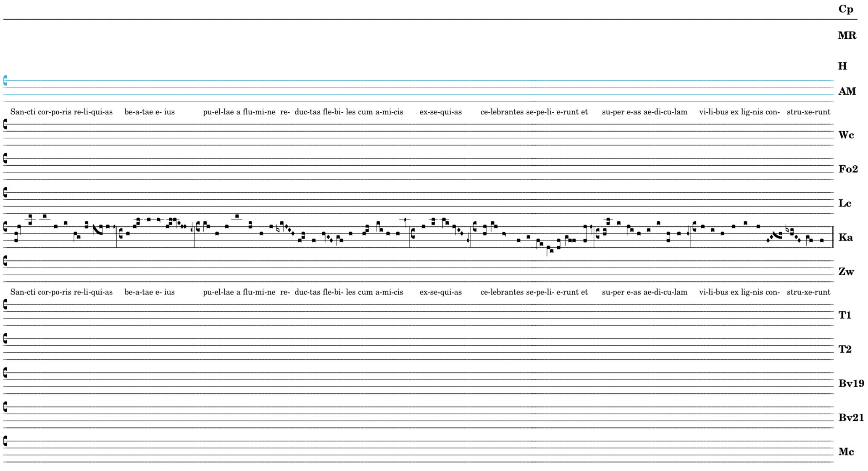Click the C clef on T1 staff
The image size is (868, 471).
5,304
